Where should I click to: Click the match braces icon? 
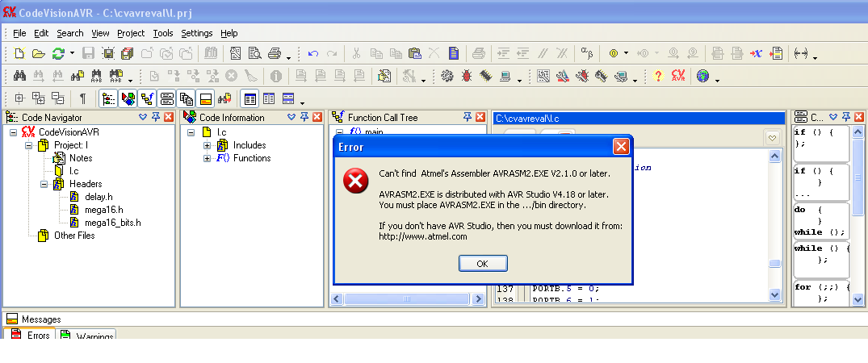coord(801,54)
